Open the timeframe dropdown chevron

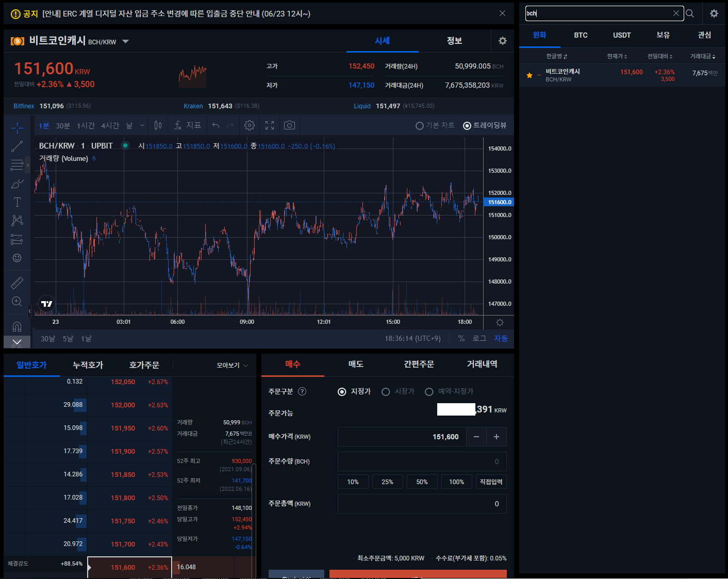[x=142, y=125]
